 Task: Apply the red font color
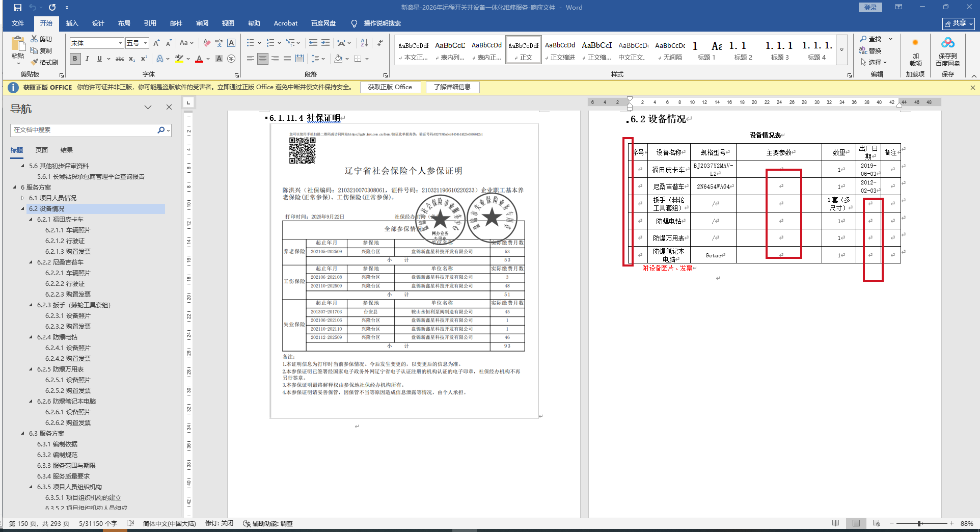[199, 59]
